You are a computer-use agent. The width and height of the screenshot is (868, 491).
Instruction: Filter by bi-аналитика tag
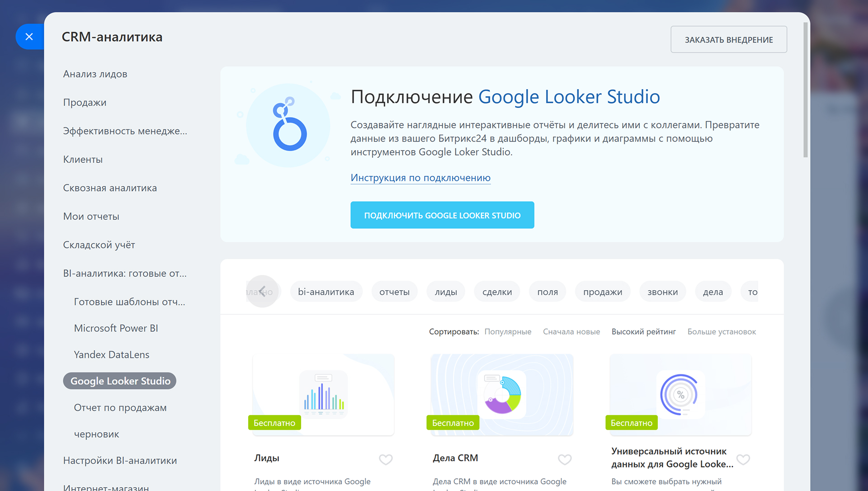tap(326, 292)
